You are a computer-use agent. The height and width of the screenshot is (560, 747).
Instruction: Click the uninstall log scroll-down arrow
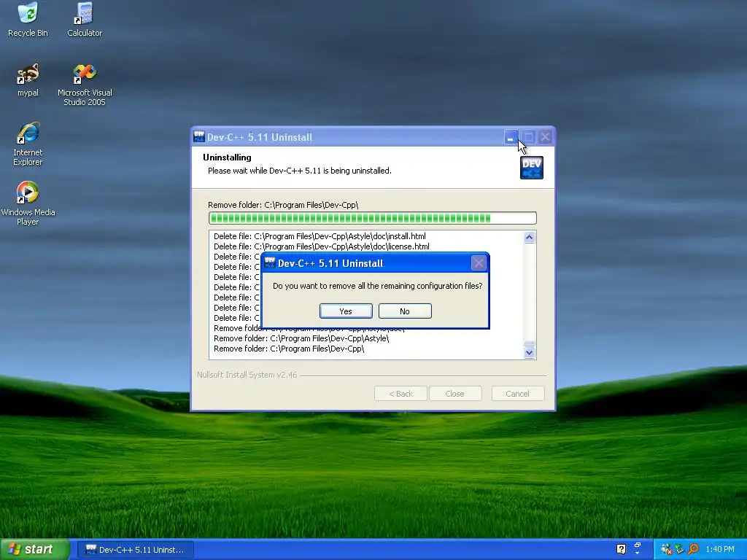click(x=530, y=353)
